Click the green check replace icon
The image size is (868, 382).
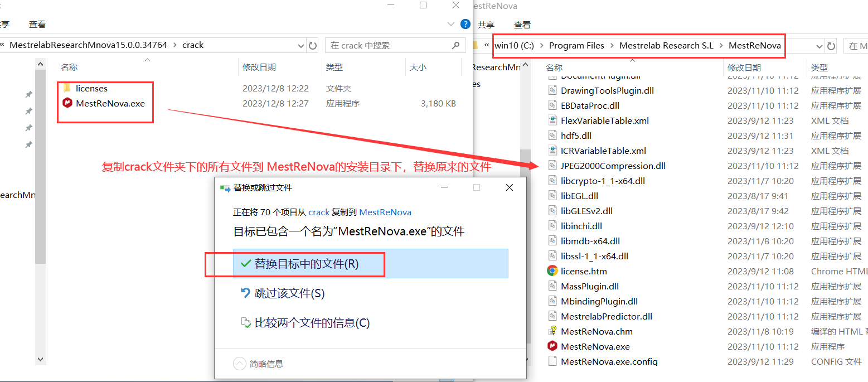tap(245, 264)
